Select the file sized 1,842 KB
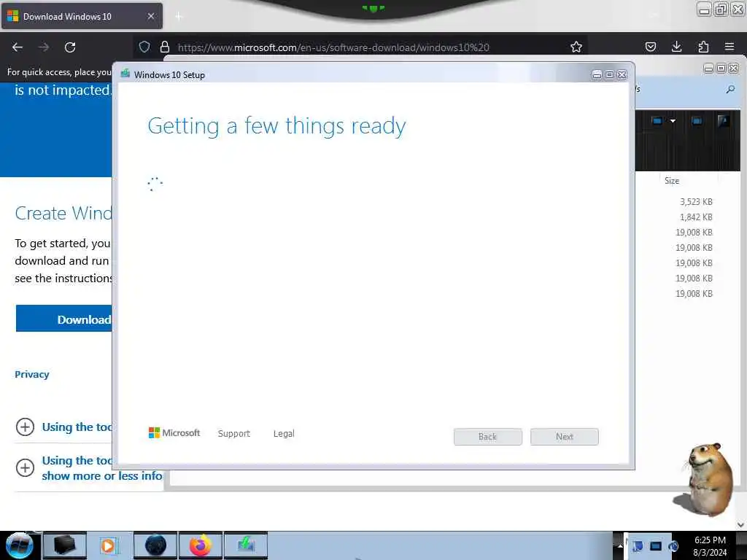747x560 pixels. point(696,217)
